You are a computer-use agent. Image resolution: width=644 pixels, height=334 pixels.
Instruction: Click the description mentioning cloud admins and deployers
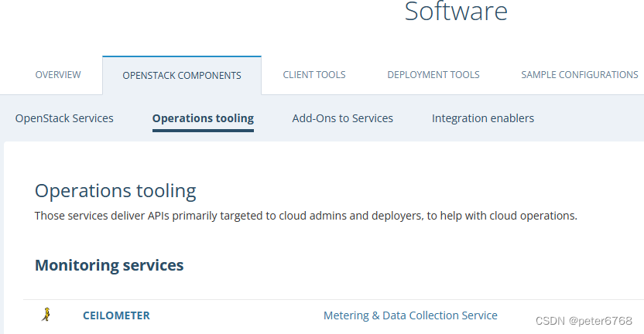[306, 216]
